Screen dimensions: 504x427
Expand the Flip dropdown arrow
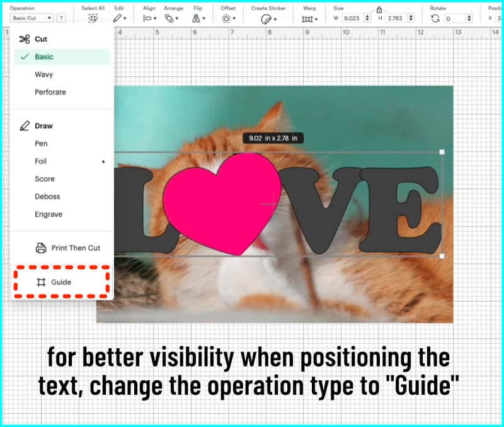coord(203,19)
